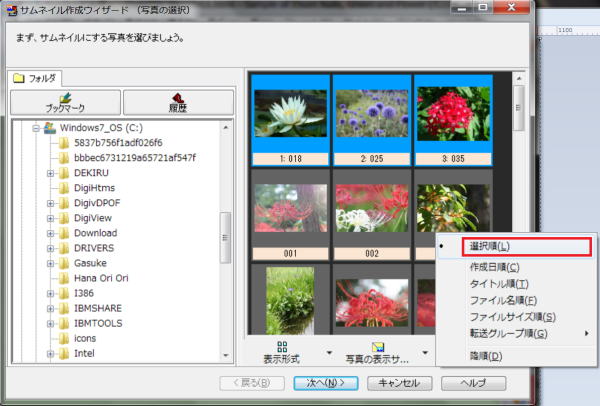Open the ブックマーク bookmark button

[x=65, y=102]
